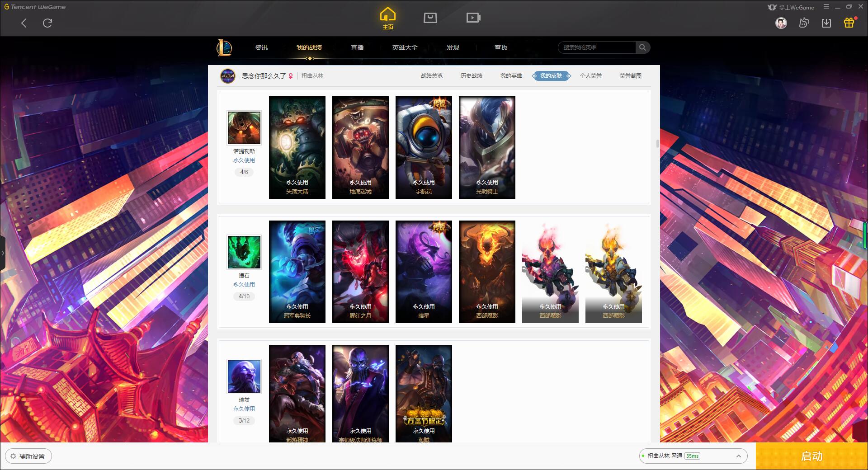The image size is (868, 470).
Task: Switch to 历史战绩 sub-tab
Action: coord(472,76)
